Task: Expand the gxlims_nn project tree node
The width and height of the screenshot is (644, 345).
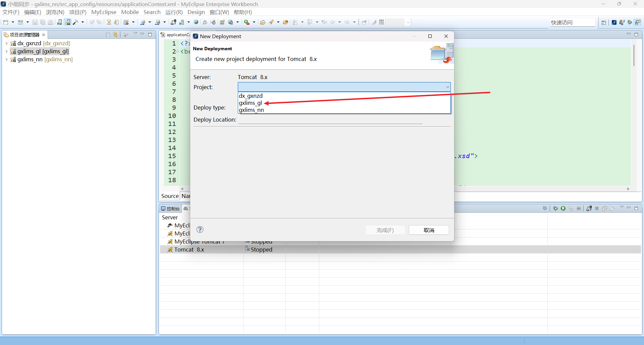Action: click(x=6, y=59)
